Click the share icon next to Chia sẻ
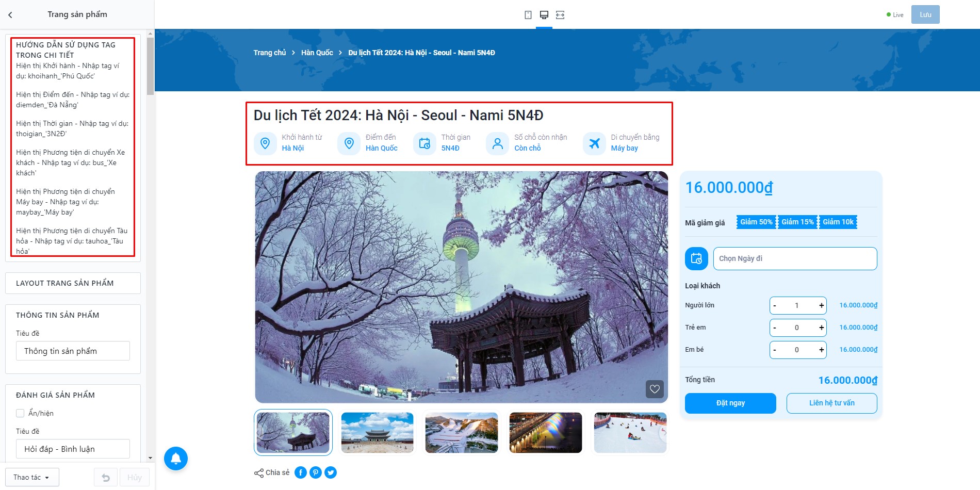Image resolution: width=980 pixels, height=490 pixels. (x=259, y=473)
